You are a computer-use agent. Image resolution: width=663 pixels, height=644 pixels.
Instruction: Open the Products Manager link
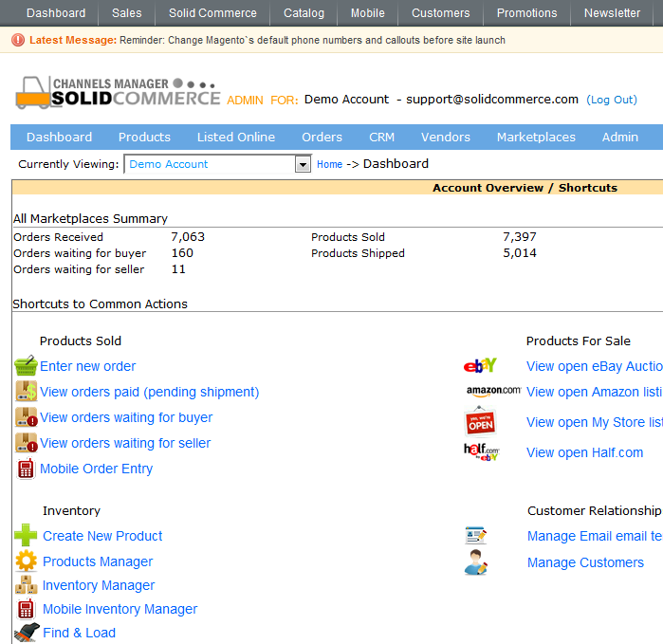point(98,561)
